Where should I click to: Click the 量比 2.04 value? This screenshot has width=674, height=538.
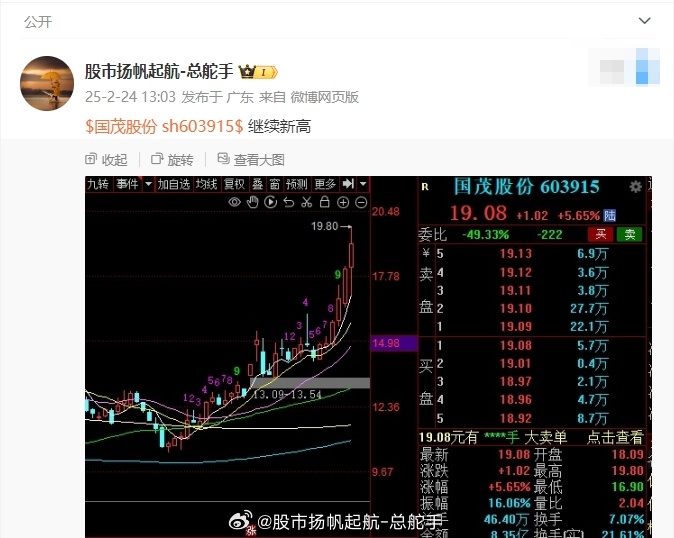tap(631, 503)
